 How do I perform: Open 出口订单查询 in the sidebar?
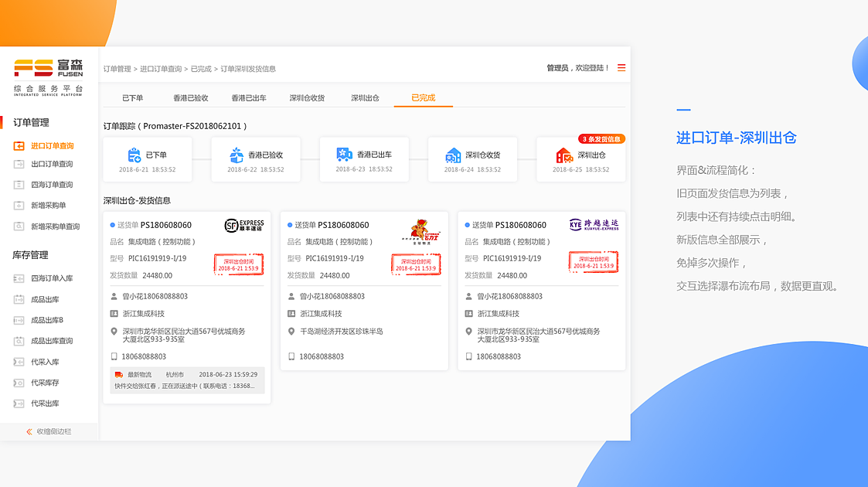coord(52,165)
